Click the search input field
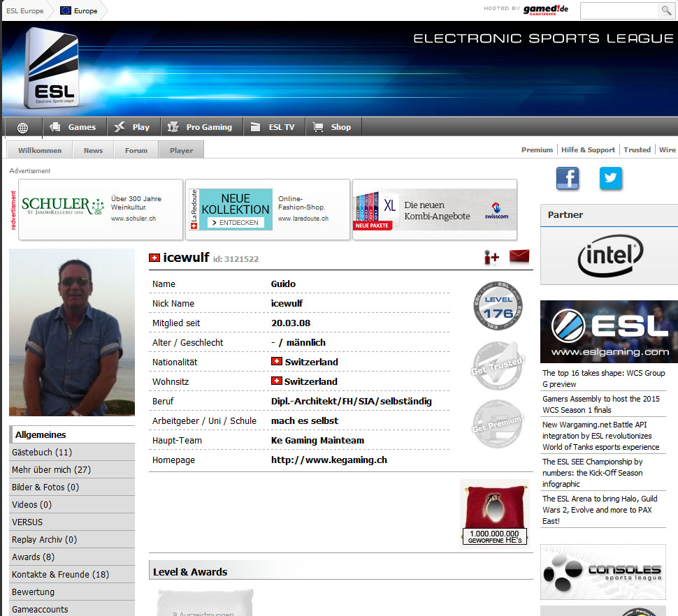The height and width of the screenshot is (616, 678). click(619, 10)
